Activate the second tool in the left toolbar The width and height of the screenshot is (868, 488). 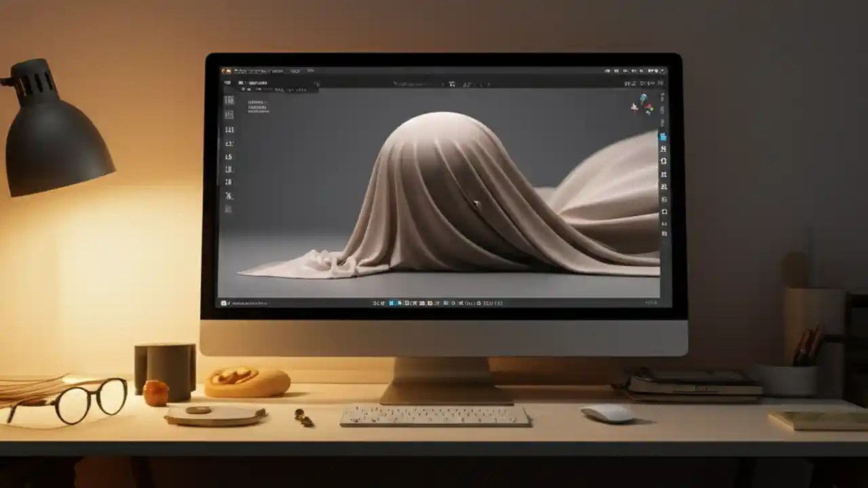point(229,114)
